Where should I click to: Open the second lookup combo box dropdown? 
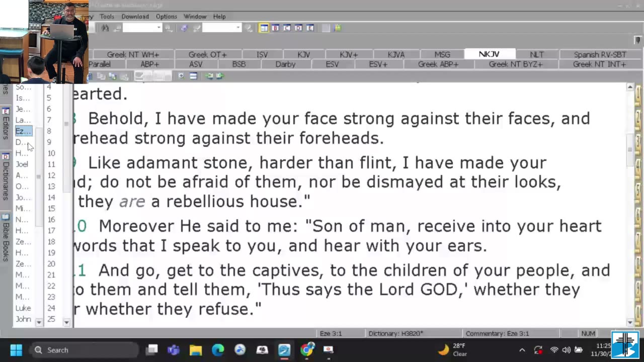[238, 28]
